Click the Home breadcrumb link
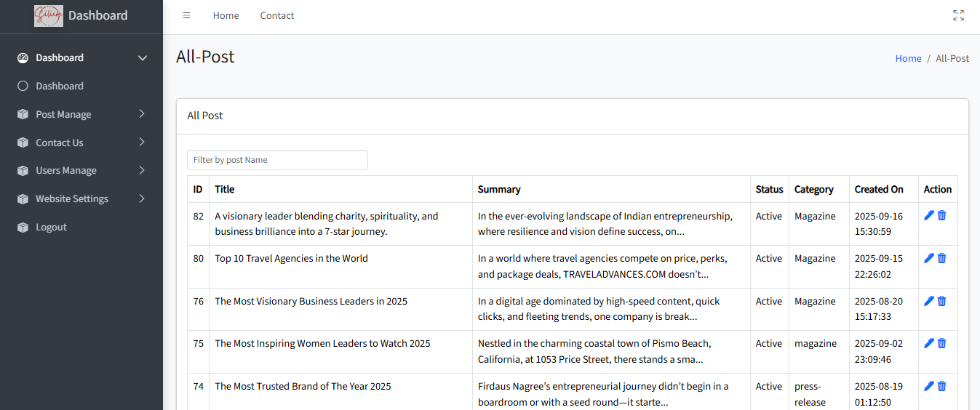This screenshot has width=980, height=410. tap(908, 58)
